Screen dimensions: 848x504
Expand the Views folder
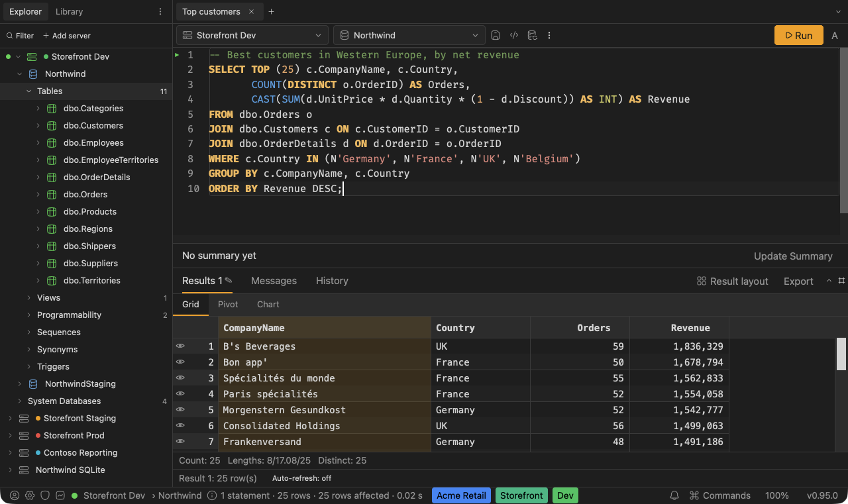29,297
